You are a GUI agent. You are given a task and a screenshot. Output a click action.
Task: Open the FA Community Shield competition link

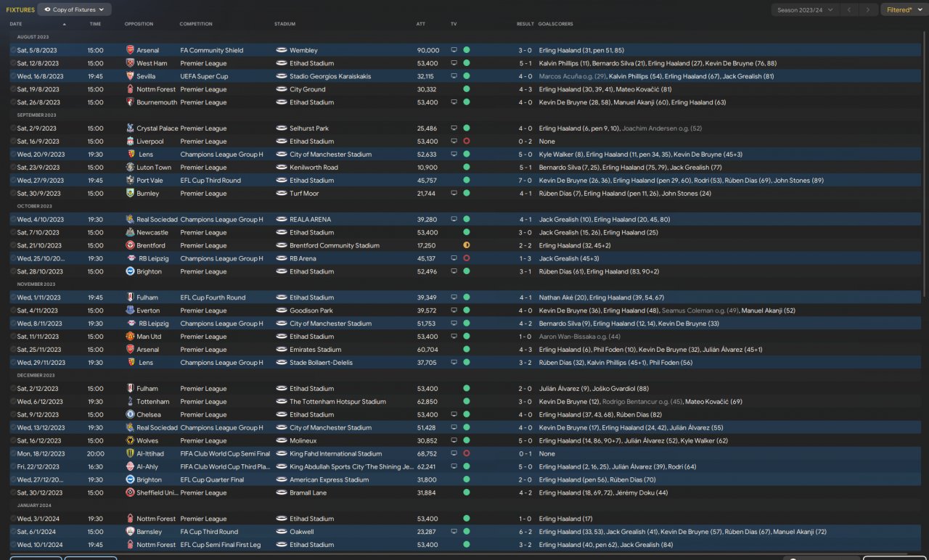tap(212, 50)
